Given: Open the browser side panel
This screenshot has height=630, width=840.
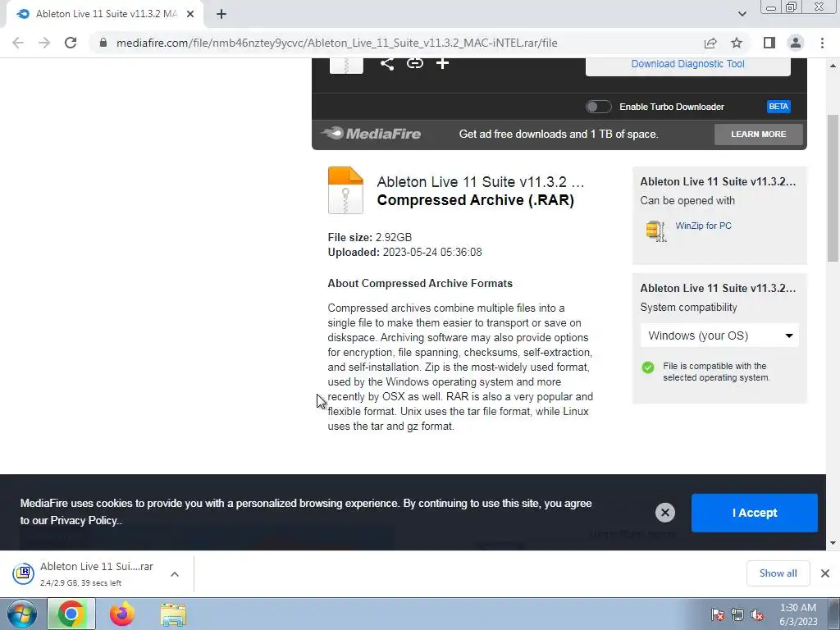Looking at the screenshot, I should 769,43.
